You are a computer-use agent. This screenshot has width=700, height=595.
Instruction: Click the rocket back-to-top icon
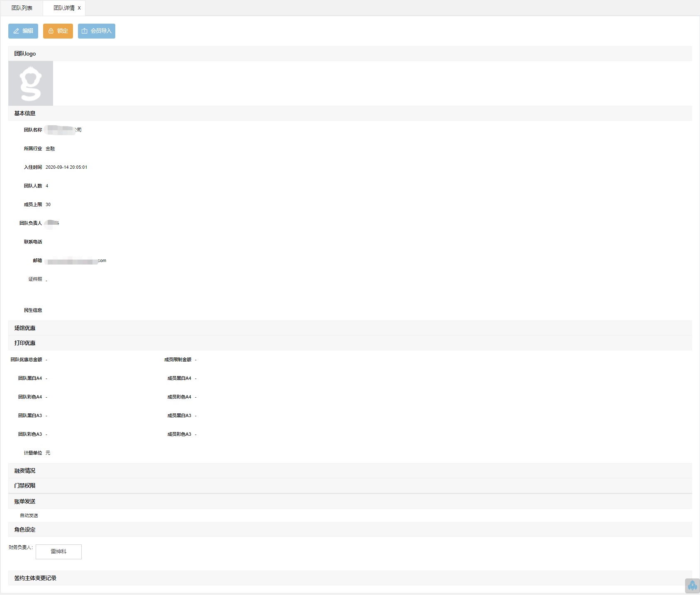692,585
